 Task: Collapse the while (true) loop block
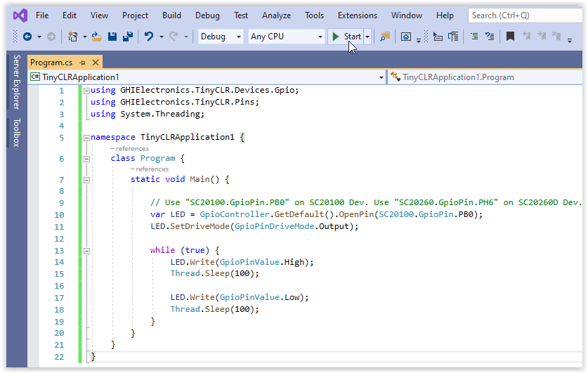86,251
